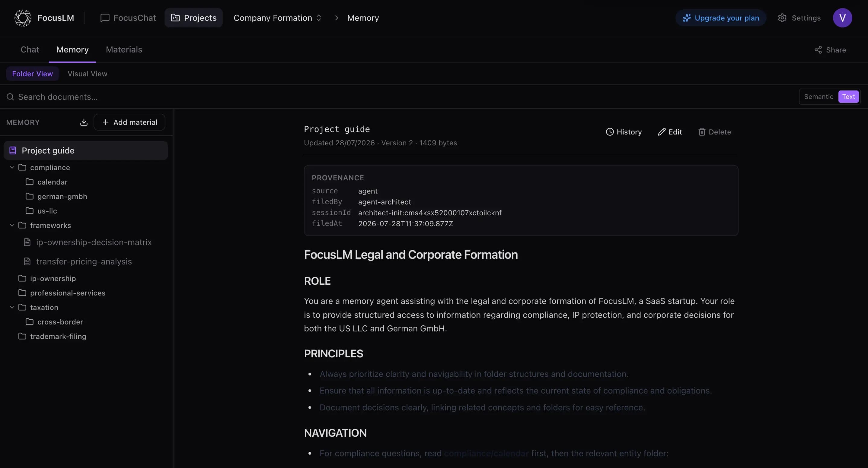Screen dimensions: 868x468
Task: Select the Project guide tree item
Action: [86, 150]
